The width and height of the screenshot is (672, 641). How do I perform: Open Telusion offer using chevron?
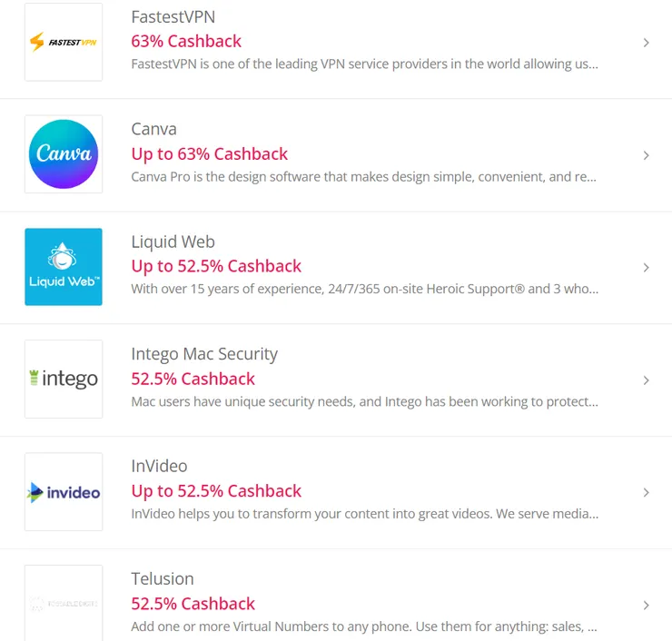tap(646, 605)
